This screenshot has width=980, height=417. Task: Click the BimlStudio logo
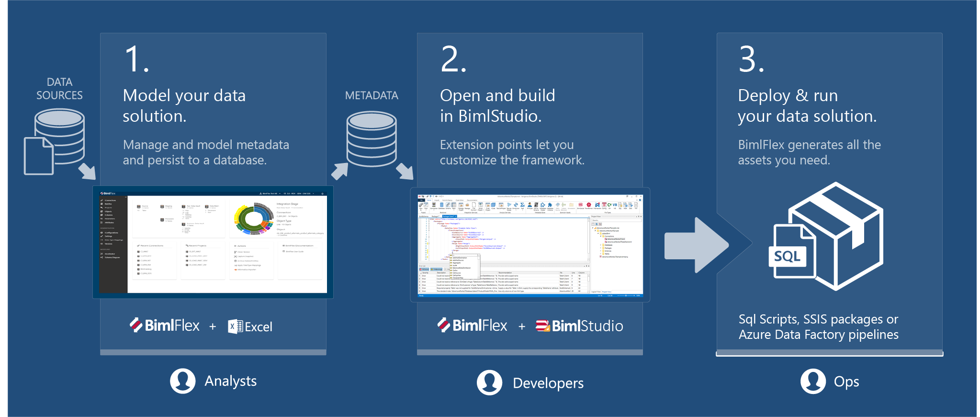tap(579, 326)
